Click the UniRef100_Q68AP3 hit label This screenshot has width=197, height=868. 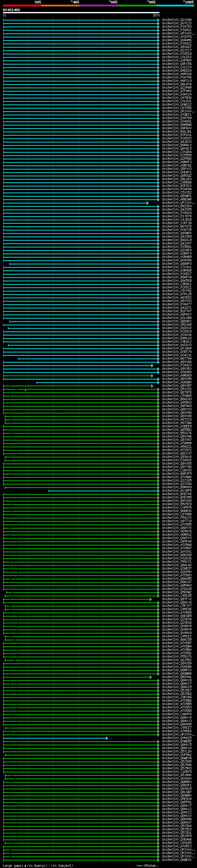tap(177, 264)
